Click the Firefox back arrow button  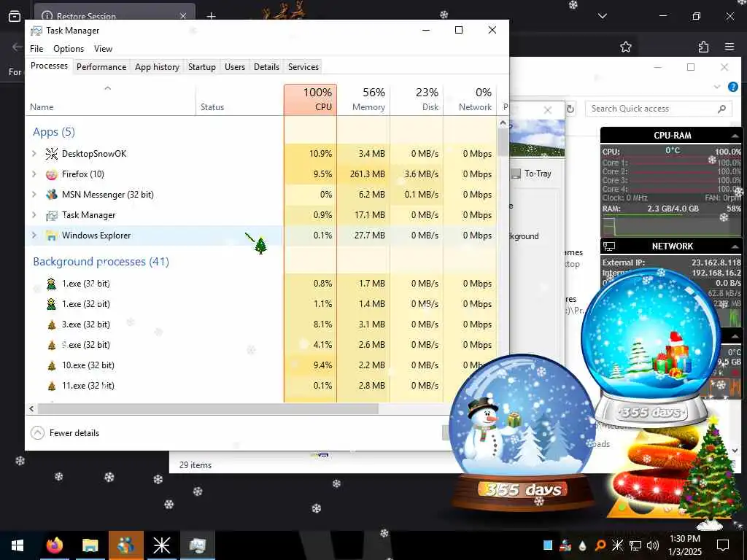pyautogui.click(x=18, y=47)
